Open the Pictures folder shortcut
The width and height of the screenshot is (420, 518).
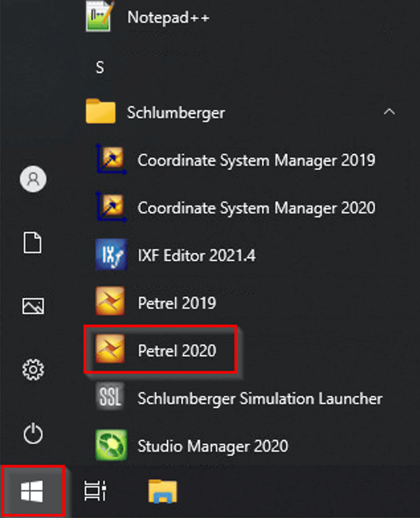pos(33,305)
